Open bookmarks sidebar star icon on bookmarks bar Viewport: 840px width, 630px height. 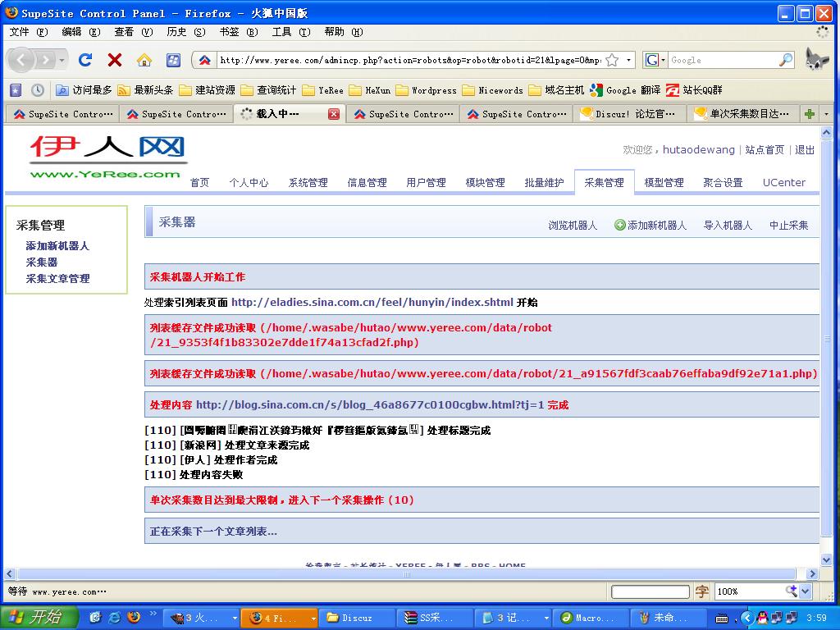pyautogui.click(x=16, y=90)
